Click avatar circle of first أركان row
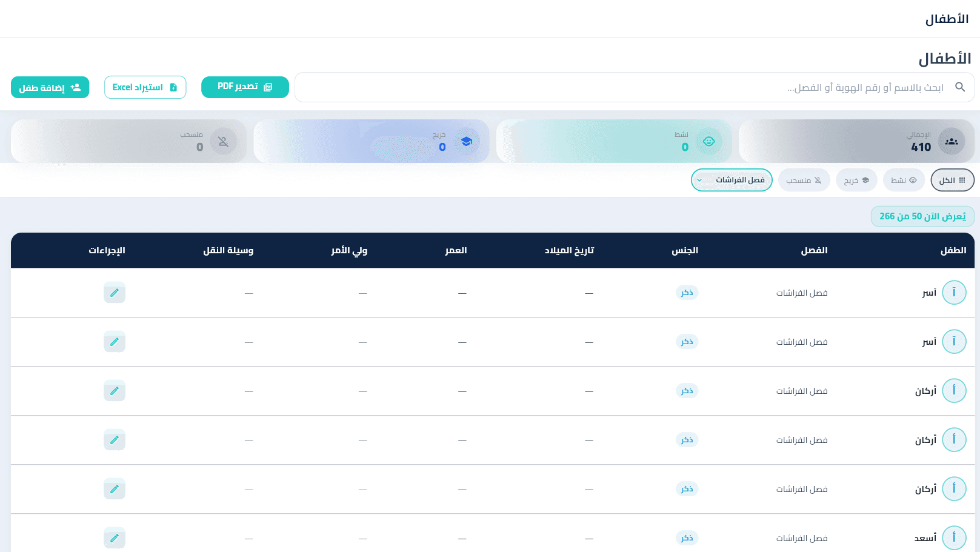 pos(954,391)
